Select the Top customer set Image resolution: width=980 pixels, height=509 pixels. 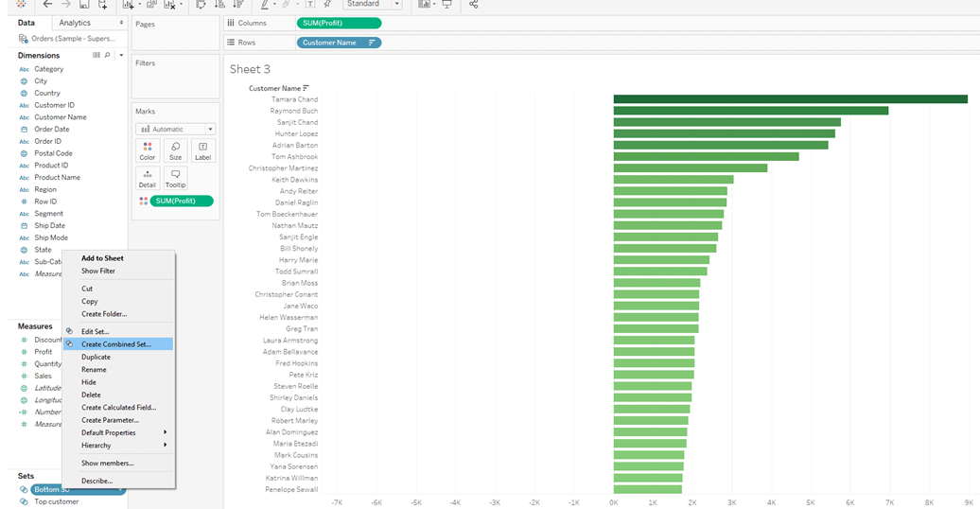(x=56, y=501)
